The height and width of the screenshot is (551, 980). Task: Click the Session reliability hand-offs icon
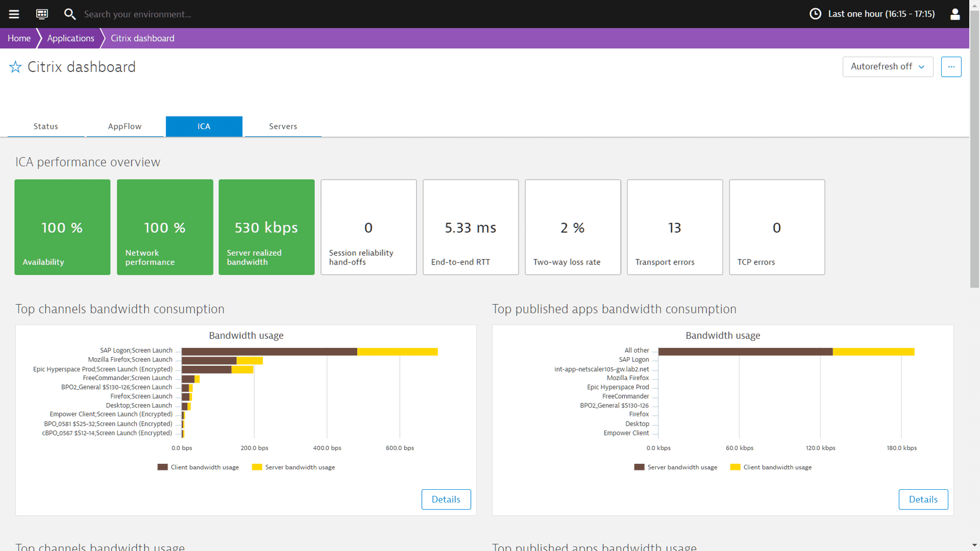pos(368,227)
